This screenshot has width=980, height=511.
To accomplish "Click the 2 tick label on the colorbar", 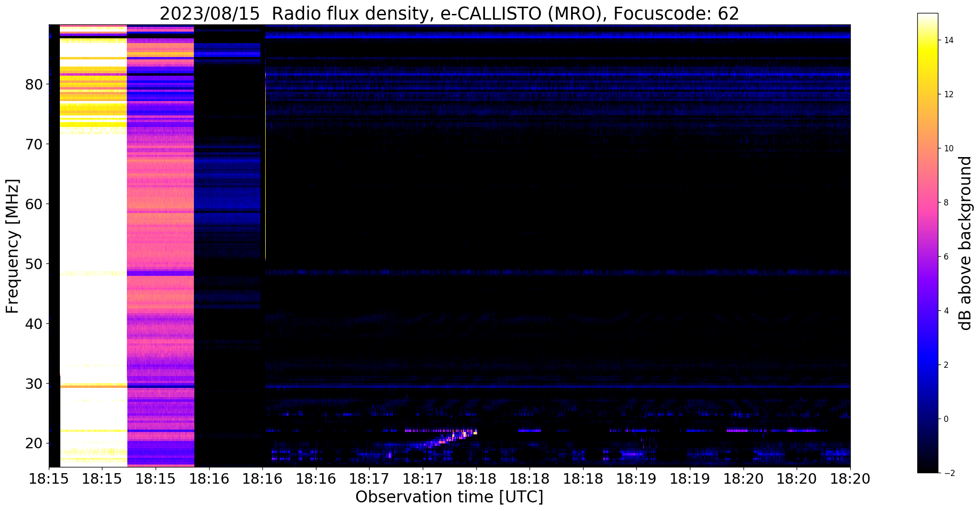I will 945,365.
